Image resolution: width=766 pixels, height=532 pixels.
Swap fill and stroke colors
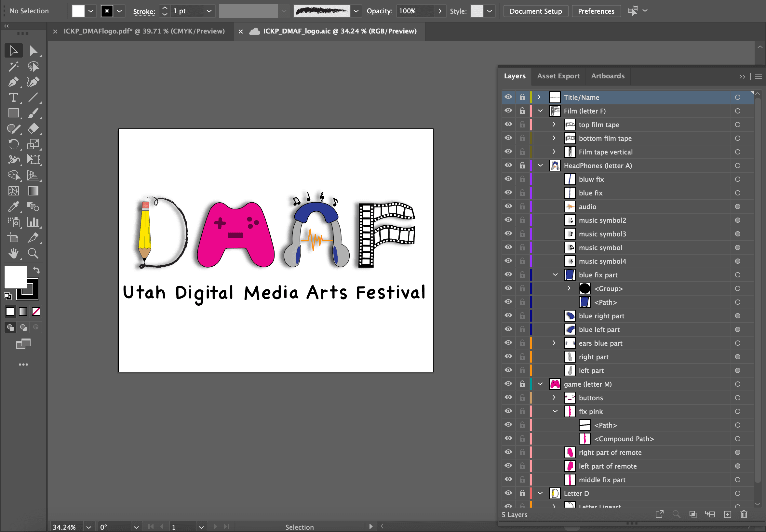tap(36, 270)
